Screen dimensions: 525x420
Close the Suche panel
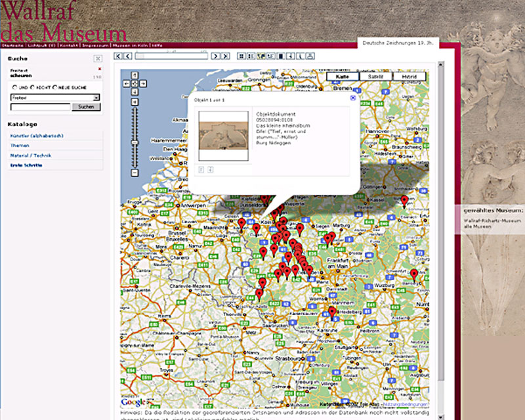point(97,58)
